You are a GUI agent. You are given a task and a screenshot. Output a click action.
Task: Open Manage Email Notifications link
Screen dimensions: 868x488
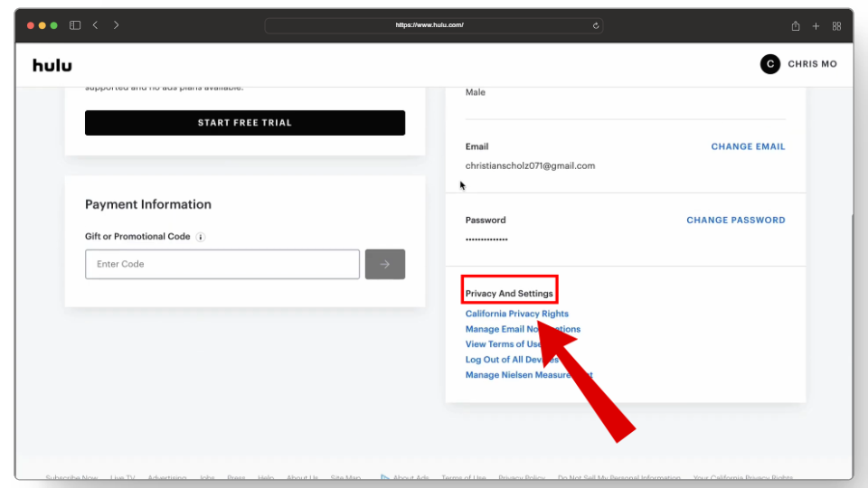[523, 329]
